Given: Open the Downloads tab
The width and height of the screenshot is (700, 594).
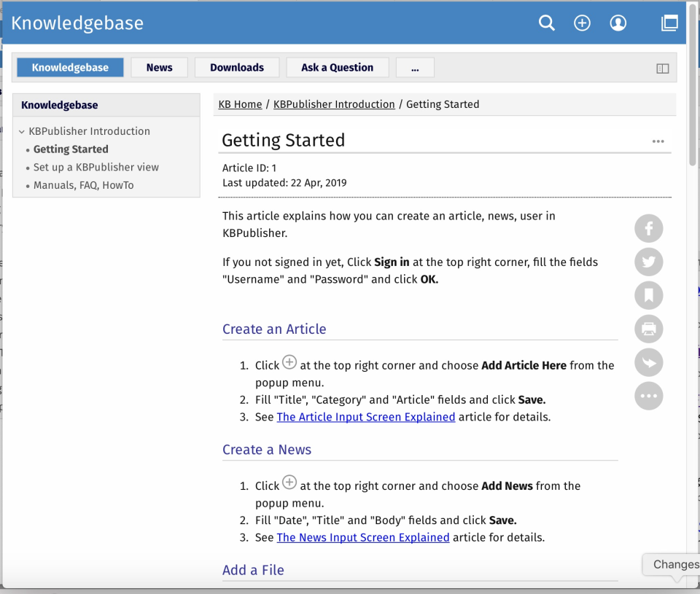Looking at the screenshot, I should click(x=236, y=67).
